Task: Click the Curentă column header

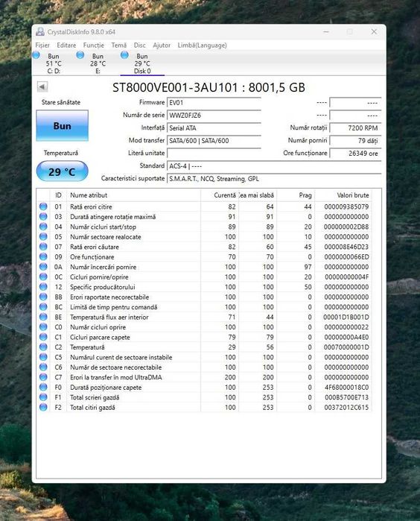Action: 220,195
